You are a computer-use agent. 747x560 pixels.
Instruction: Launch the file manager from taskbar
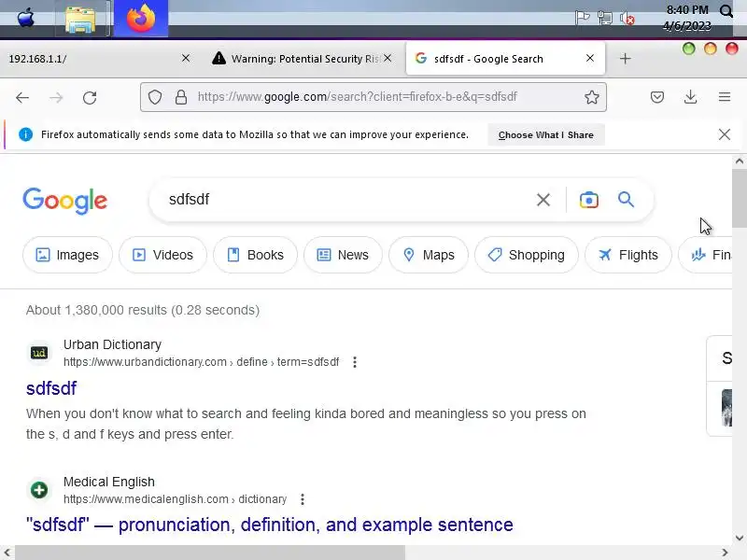tap(80, 20)
